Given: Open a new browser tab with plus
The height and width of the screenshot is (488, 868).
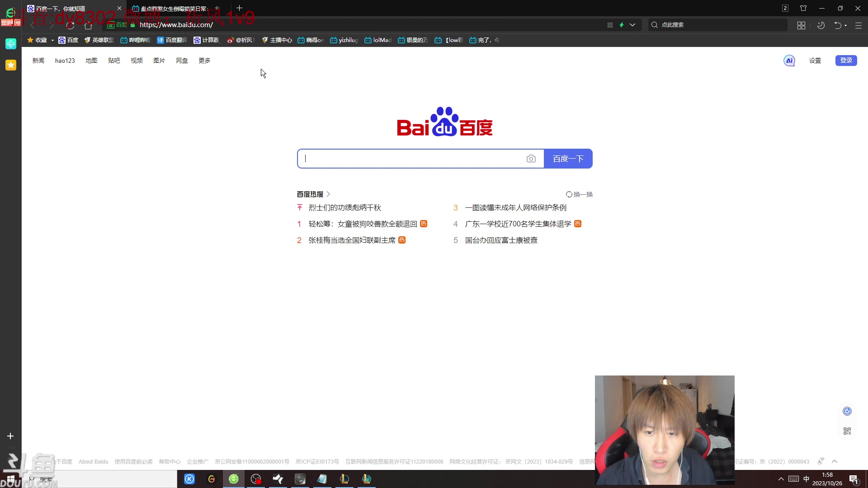Looking at the screenshot, I should [x=240, y=8].
